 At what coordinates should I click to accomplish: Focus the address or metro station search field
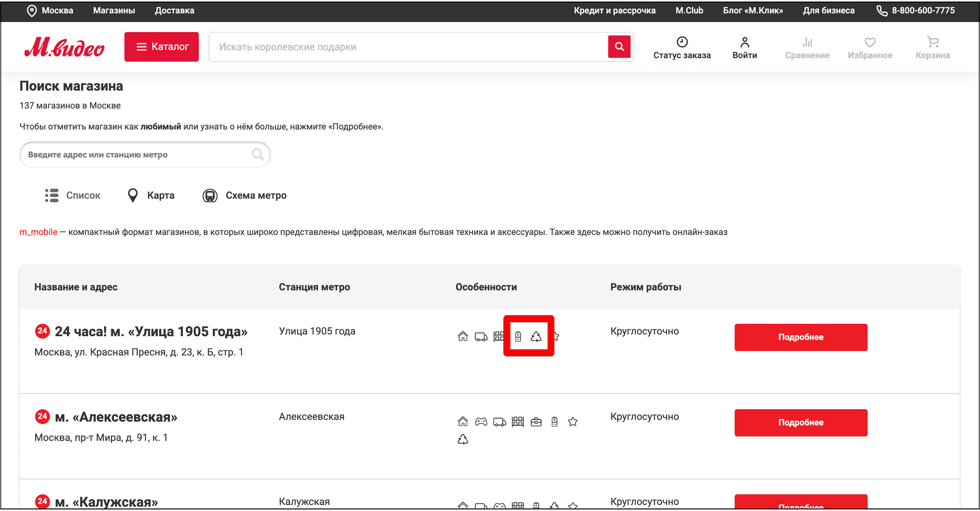point(138,155)
